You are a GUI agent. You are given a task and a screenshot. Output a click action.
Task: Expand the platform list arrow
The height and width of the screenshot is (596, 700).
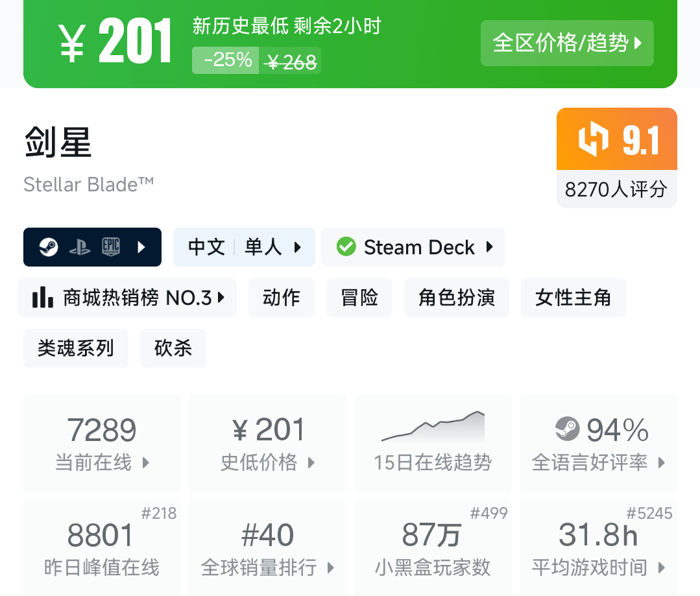point(142,247)
